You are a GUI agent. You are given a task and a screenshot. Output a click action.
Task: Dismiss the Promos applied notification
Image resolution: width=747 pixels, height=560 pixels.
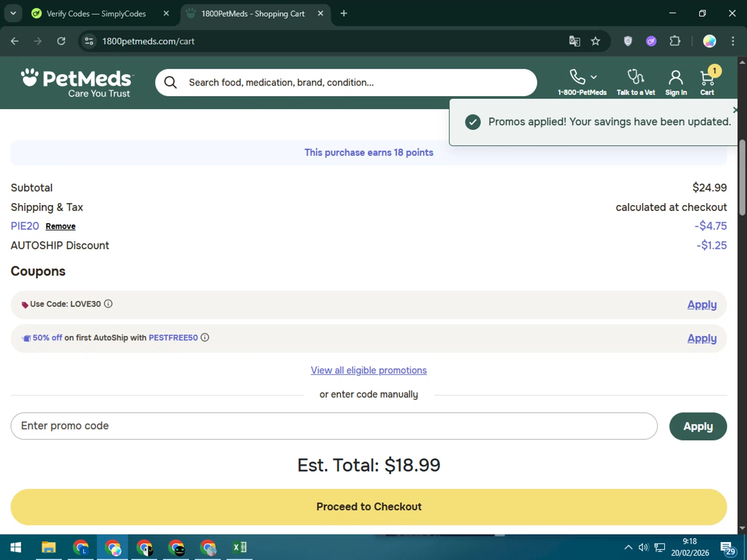735,110
